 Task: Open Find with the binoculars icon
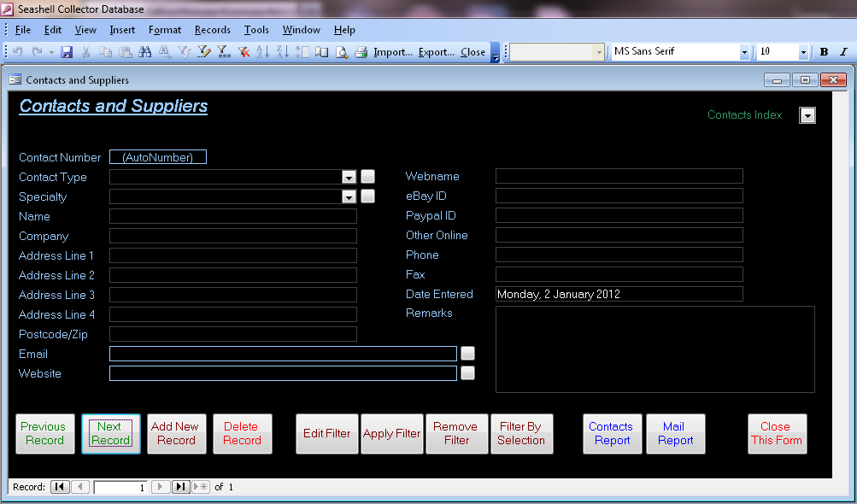145,52
